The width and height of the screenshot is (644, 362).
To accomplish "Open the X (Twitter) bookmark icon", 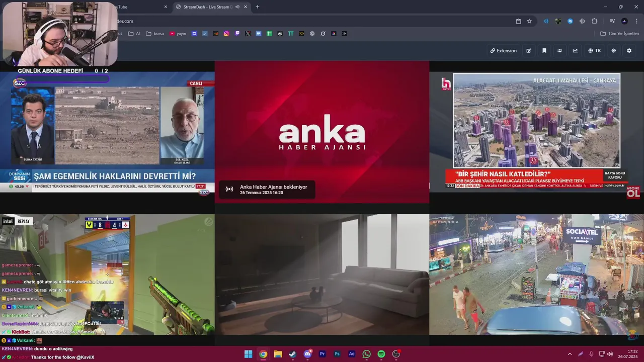I will coord(248,34).
